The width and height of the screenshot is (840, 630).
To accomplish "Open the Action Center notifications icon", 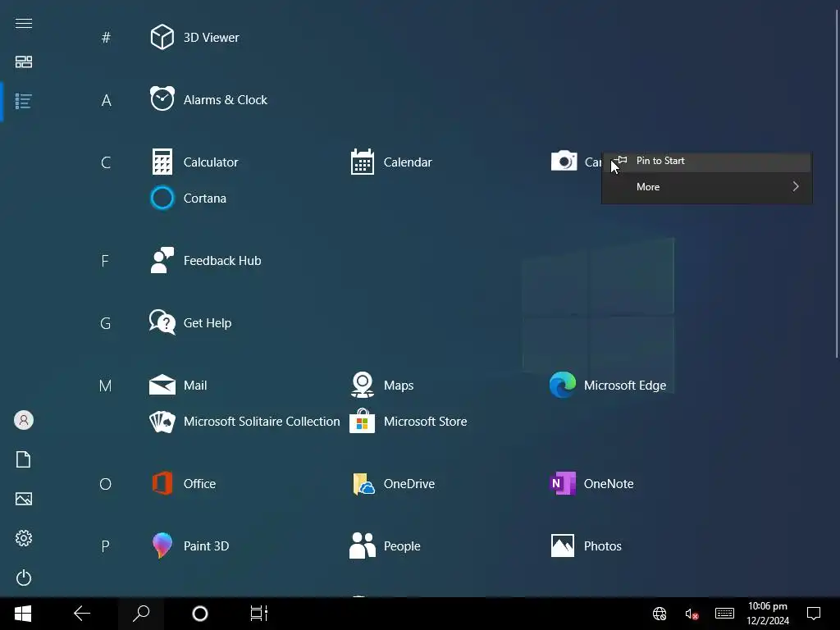I will [x=814, y=614].
